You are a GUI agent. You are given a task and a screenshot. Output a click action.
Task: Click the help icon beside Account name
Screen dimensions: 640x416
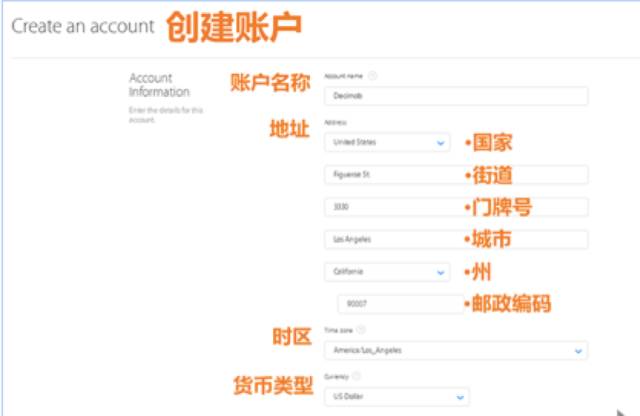pos(373,76)
